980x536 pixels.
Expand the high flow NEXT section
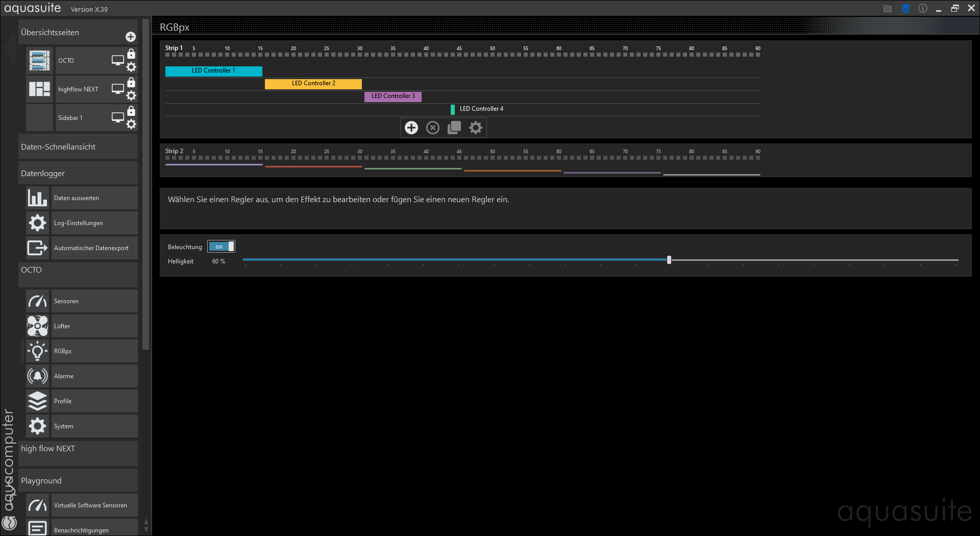78,453
